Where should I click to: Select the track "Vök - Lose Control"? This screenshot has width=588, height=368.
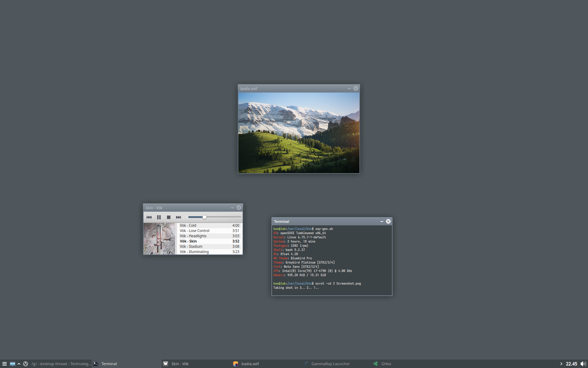pyautogui.click(x=209, y=231)
